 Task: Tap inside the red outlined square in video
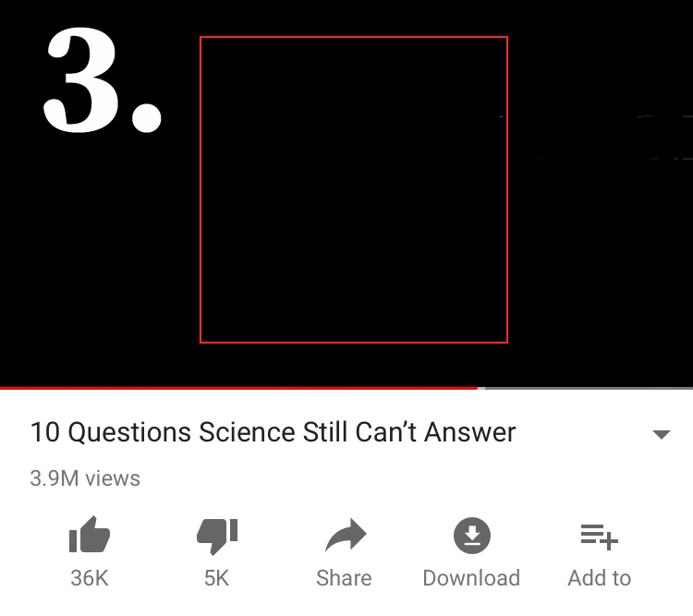coord(354,189)
